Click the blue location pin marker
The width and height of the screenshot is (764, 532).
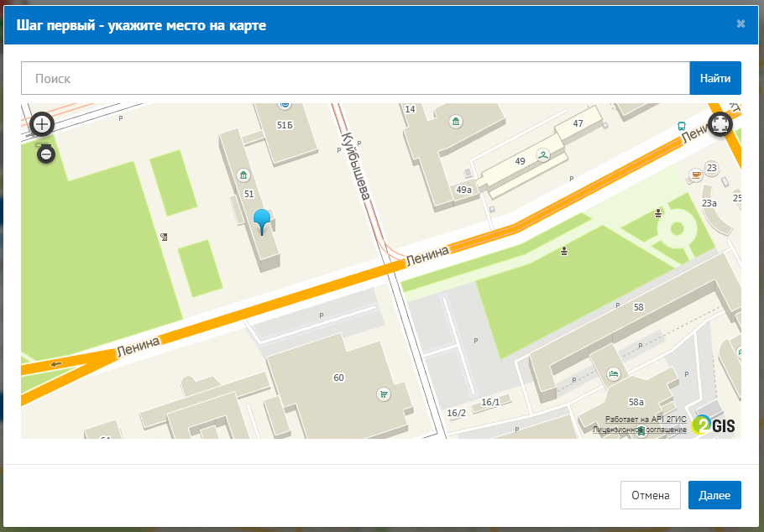click(x=263, y=222)
